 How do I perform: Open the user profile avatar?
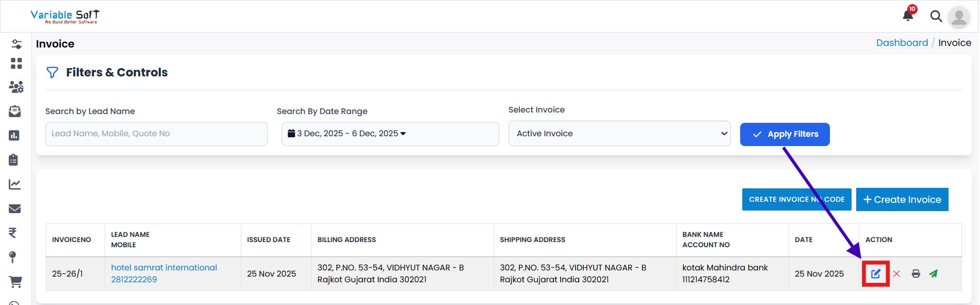[959, 17]
